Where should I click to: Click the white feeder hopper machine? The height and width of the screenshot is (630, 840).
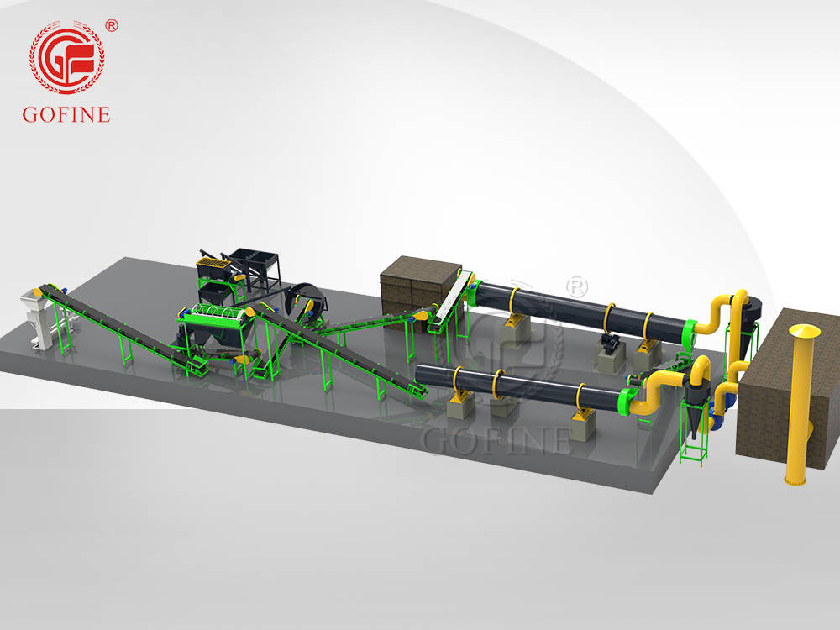35,321
